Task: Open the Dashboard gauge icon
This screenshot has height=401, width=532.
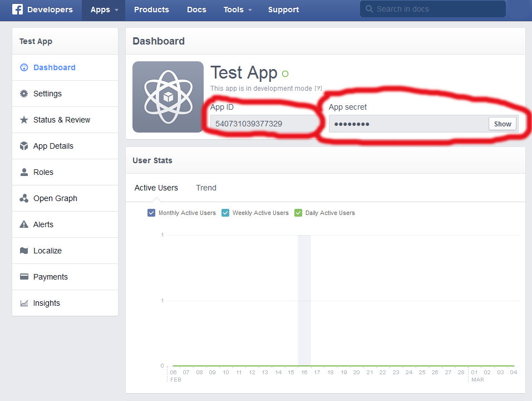Action: coord(24,67)
